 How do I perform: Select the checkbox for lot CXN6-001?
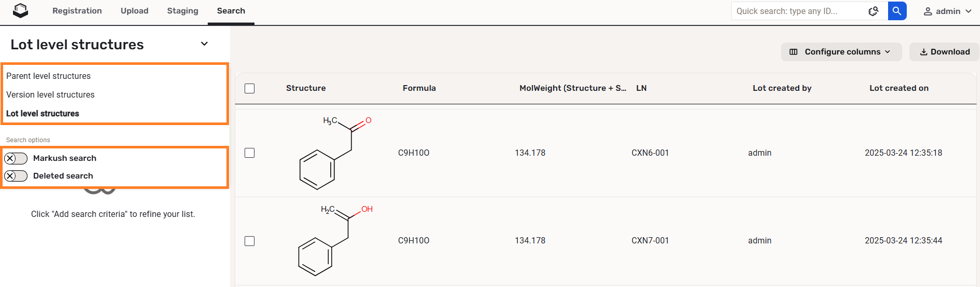(x=250, y=153)
